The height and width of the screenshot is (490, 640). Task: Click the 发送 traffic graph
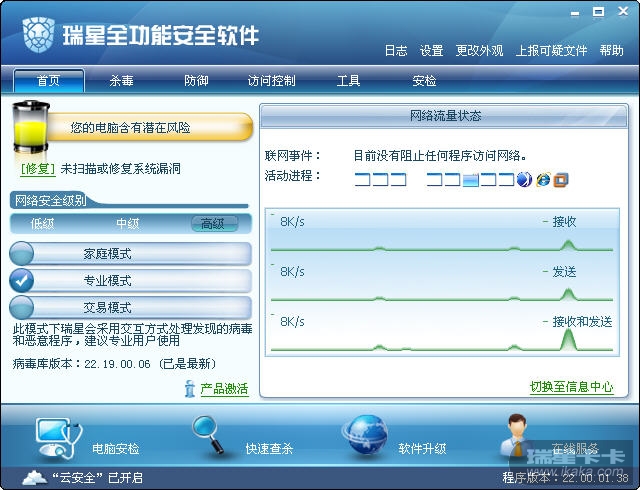[442, 284]
